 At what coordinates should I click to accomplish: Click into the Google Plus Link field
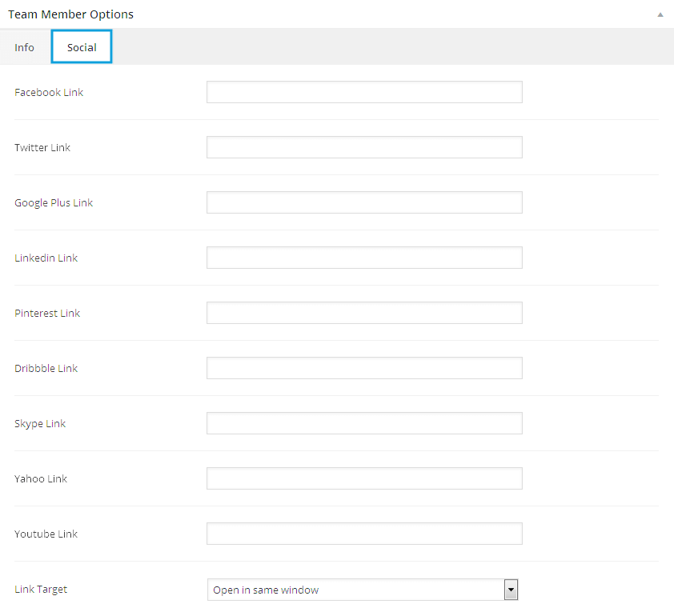pyautogui.click(x=364, y=202)
